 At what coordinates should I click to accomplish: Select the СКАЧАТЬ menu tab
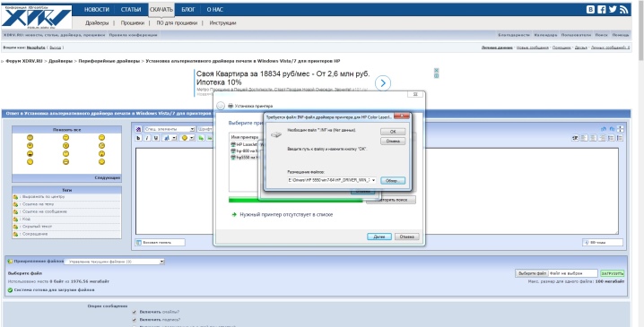tap(161, 10)
